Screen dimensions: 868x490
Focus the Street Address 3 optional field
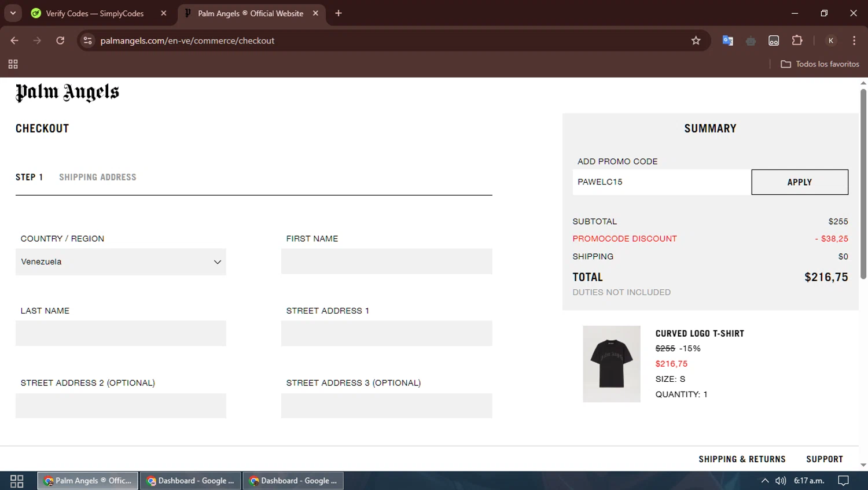387,406
